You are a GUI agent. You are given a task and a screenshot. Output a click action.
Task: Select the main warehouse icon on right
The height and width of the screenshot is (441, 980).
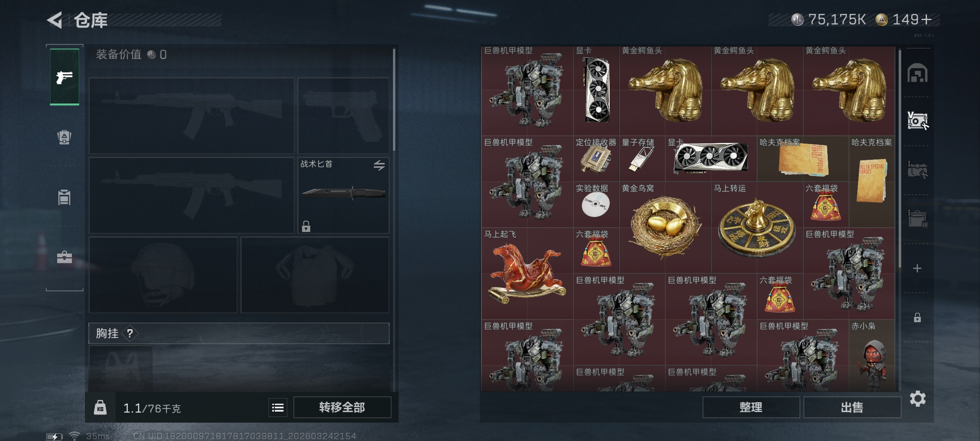pyautogui.click(x=918, y=73)
